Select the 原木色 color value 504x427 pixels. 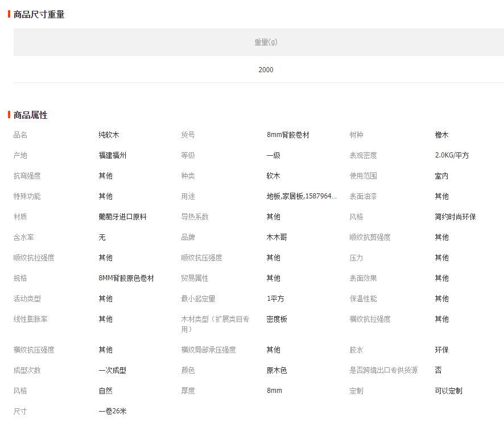(276, 370)
